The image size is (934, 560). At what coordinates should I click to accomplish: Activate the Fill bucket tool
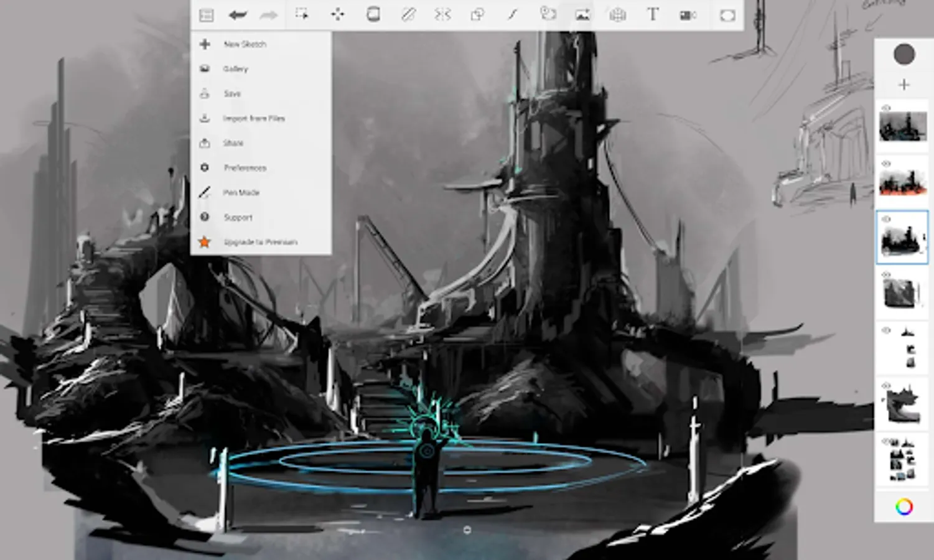(x=373, y=14)
